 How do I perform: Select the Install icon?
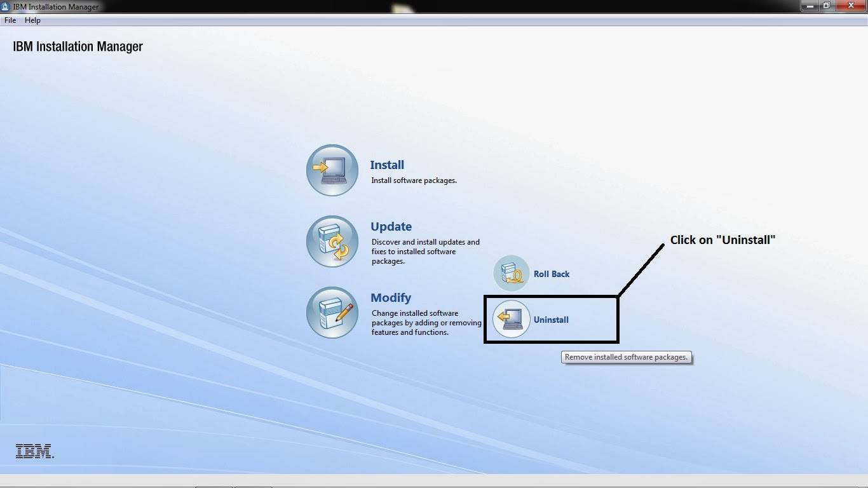tap(332, 170)
